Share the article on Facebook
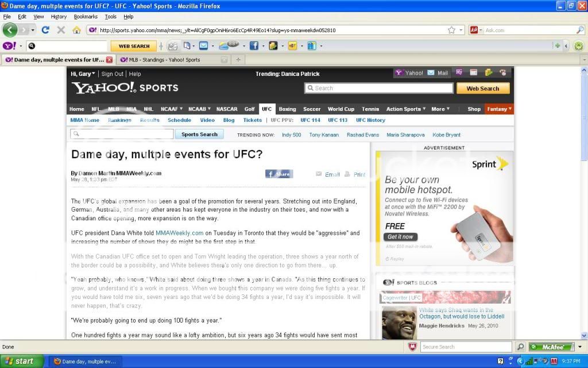588x368 pixels. pos(279,174)
